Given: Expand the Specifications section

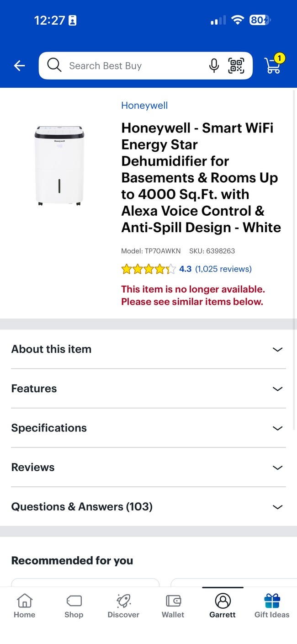Looking at the screenshot, I should [x=148, y=428].
